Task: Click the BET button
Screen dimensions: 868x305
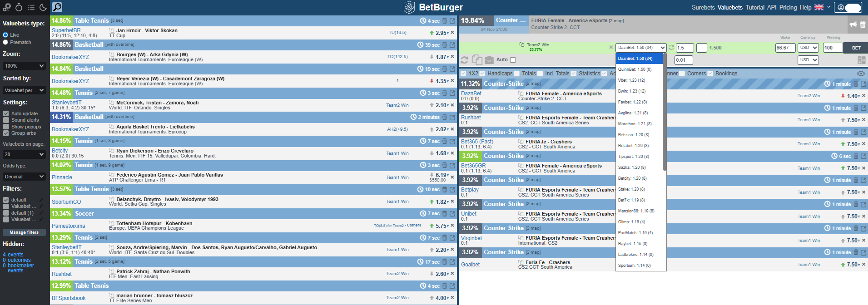Action: (856, 48)
